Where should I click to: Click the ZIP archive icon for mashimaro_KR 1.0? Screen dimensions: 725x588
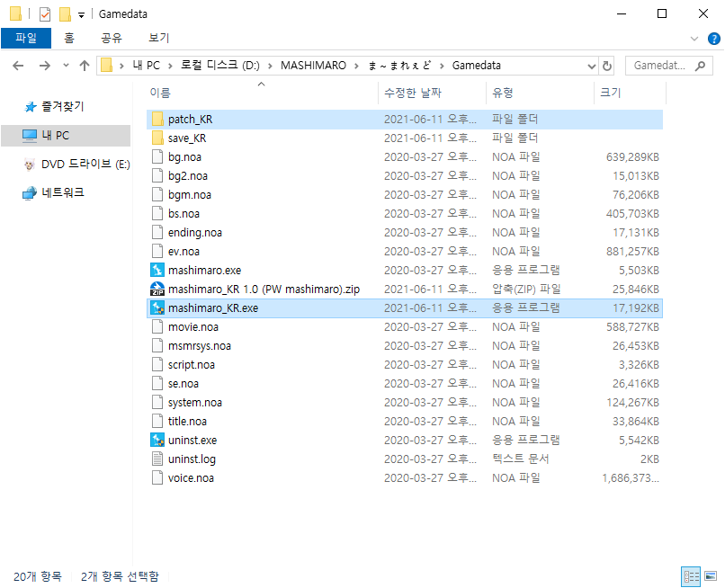point(157,289)
